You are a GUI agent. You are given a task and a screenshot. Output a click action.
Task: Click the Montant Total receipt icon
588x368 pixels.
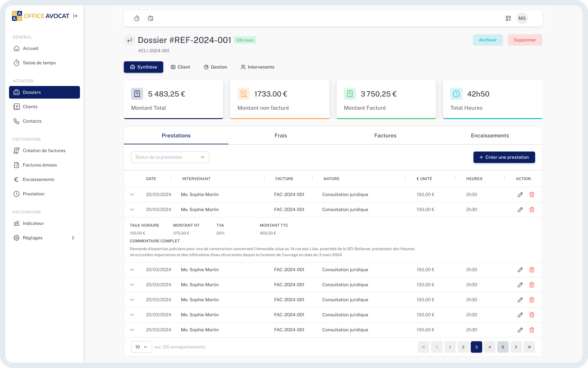point(137,94)
